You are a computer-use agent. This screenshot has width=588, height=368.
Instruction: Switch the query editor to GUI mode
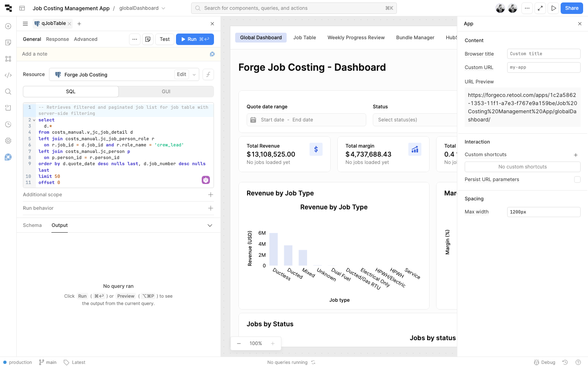coord(166,92)
